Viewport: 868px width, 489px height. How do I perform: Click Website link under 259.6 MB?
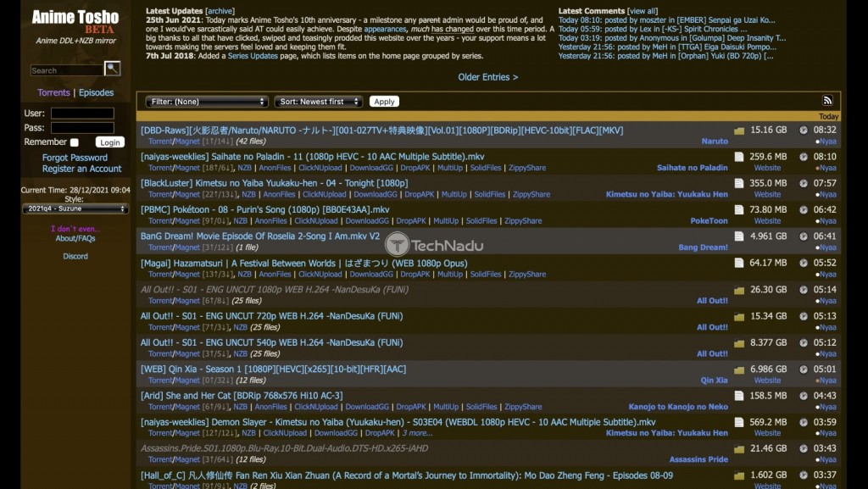click(767, 168)
